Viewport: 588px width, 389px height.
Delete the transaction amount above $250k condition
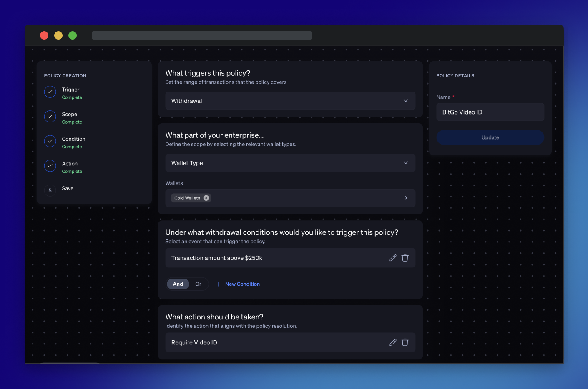405,258
